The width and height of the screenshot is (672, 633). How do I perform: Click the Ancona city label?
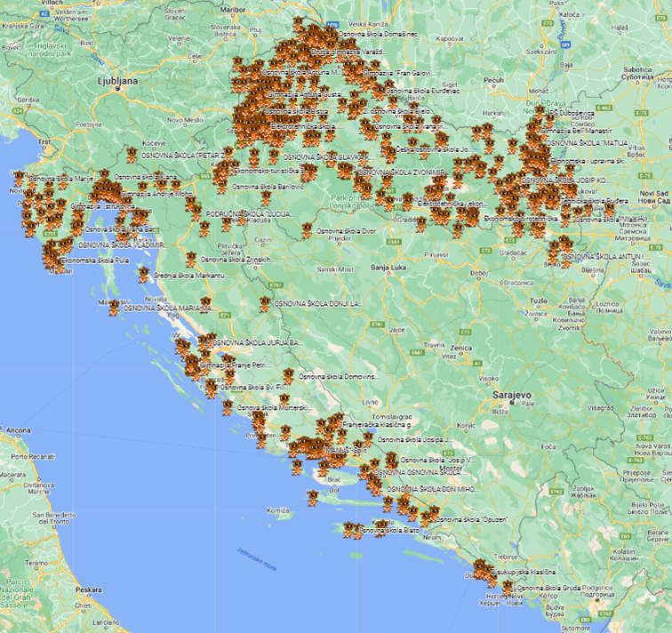click(x=19, y=430)
